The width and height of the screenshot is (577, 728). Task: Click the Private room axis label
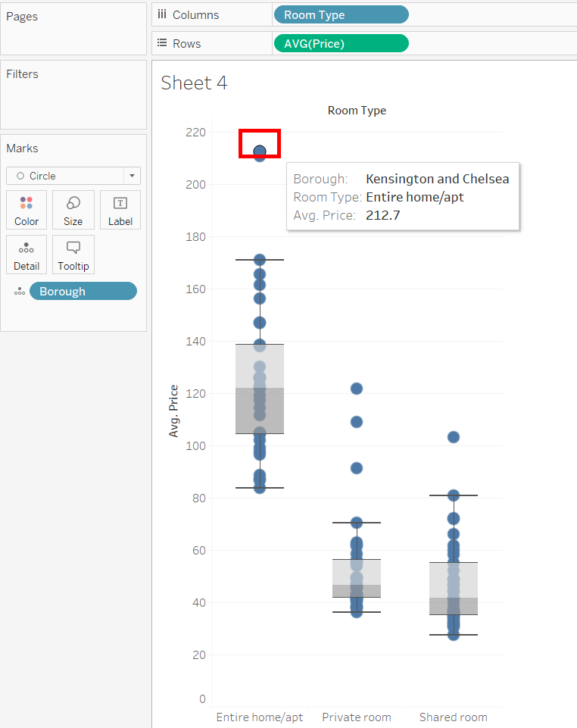click(357, 717)
